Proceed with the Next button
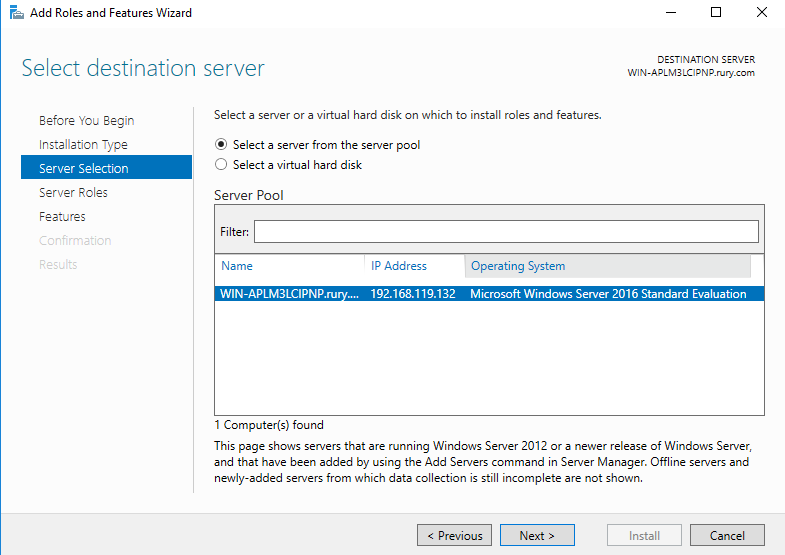The height and width of the screenshot is (555, 785). pos(537,535)
